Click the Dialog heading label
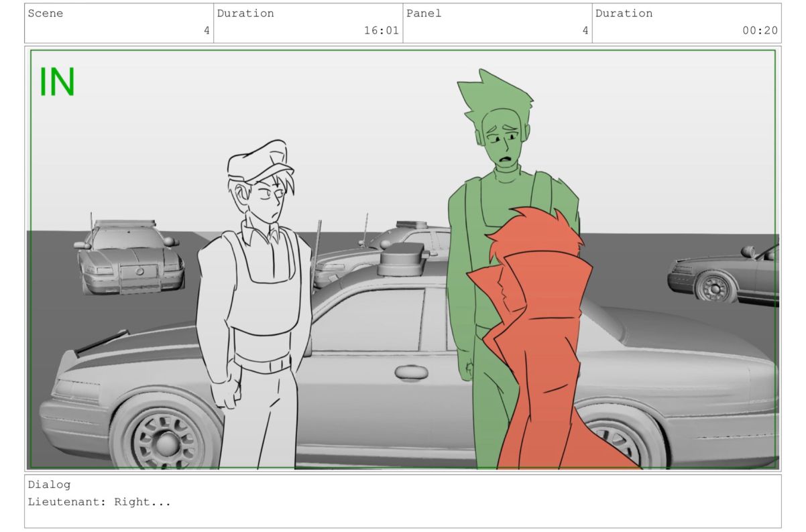The image size is (806, 532). (x=49, y=484)
